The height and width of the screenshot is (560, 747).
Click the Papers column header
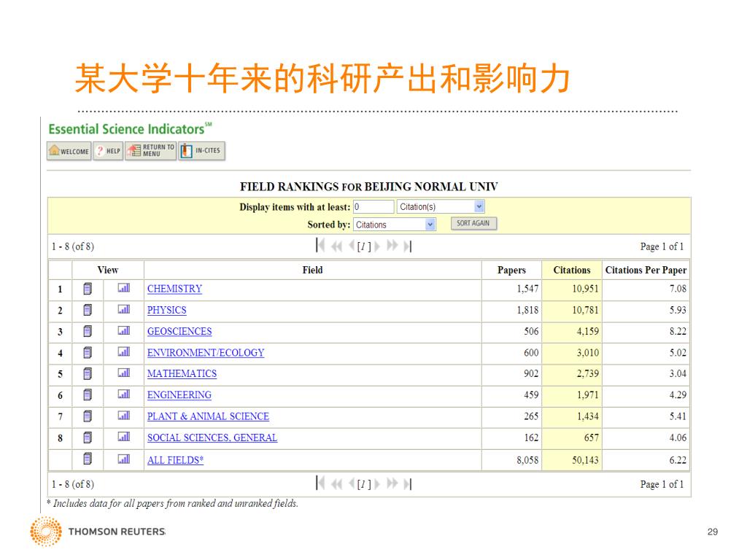[511, 270]
